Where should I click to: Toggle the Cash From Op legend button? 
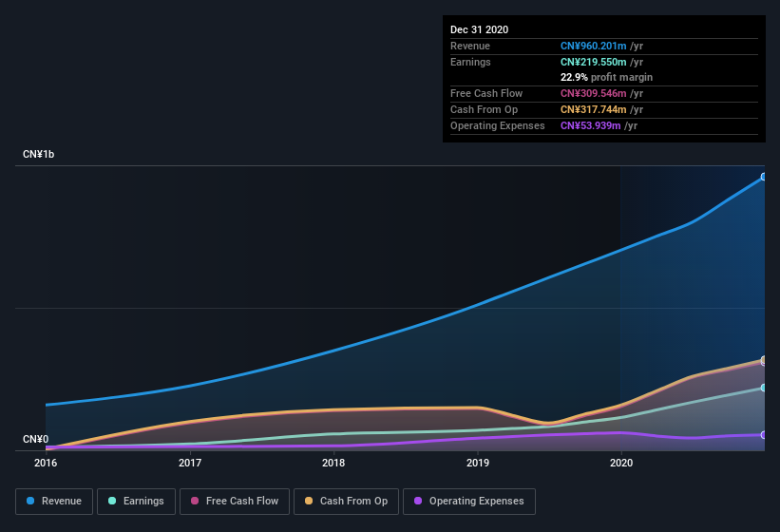tap(346, 502)
